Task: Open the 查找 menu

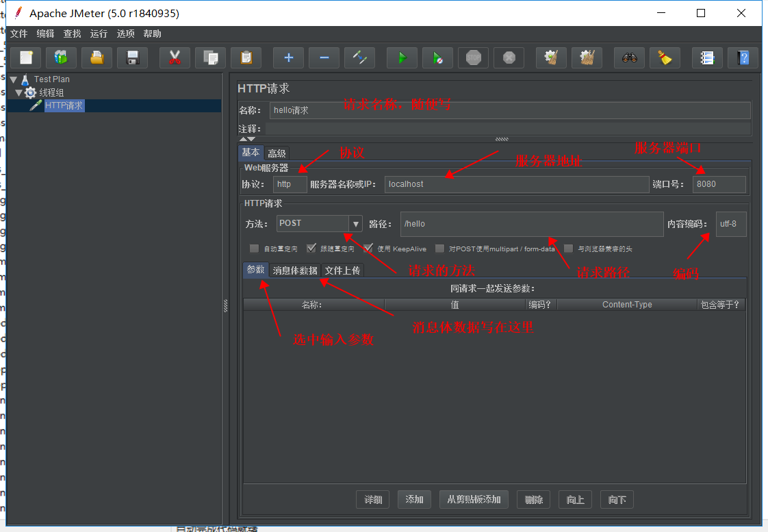Action: coord(72,34)
